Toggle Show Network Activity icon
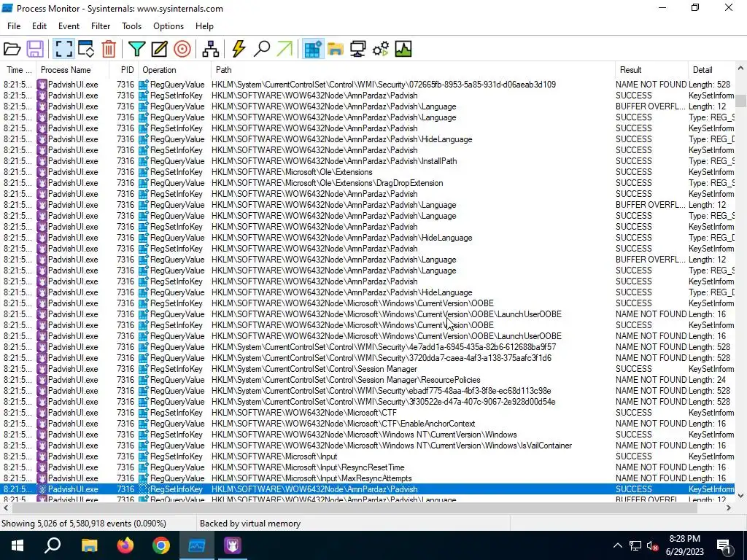Viewport: 747px width, 560px height. coord(357,49)
